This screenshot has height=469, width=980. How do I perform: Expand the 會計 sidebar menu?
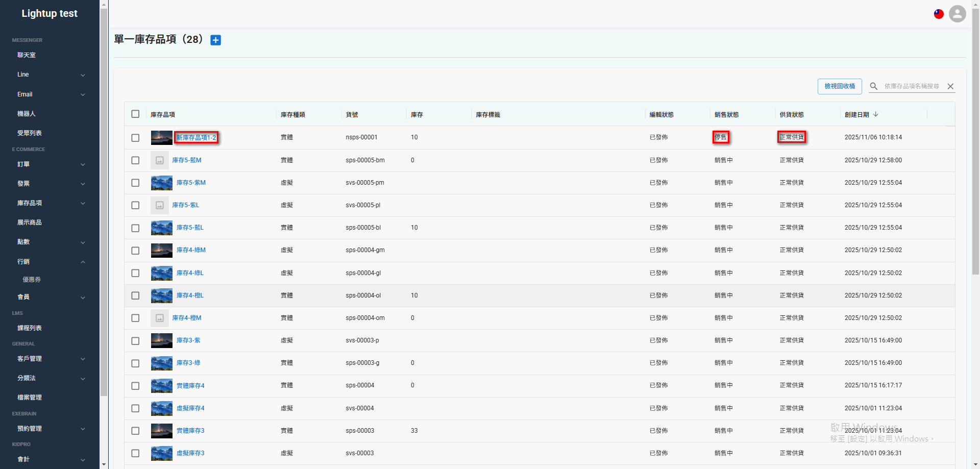click(50, 459)
